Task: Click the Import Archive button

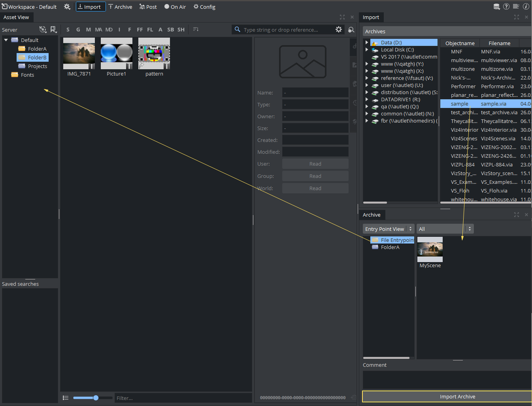Action: [x=457, y=396]
